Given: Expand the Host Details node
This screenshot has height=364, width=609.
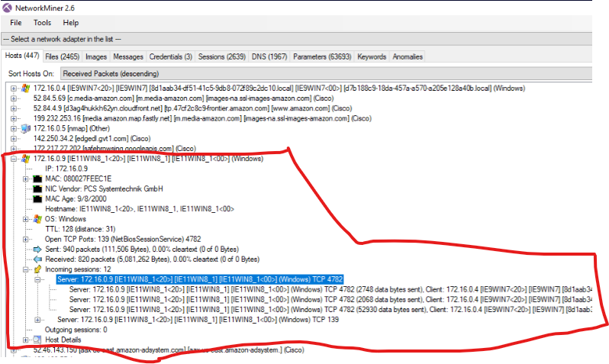Looking at the screenshot, I should (x=26, y=339).
